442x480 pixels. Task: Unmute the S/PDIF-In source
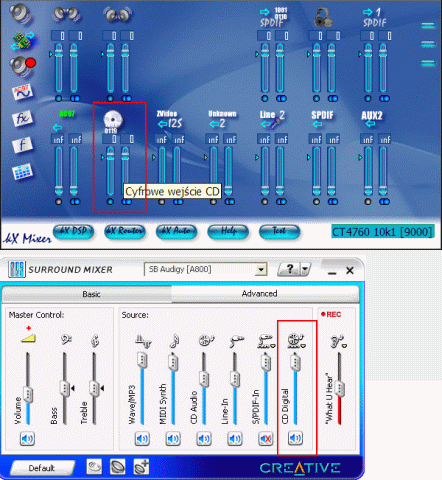pos(266,439)
